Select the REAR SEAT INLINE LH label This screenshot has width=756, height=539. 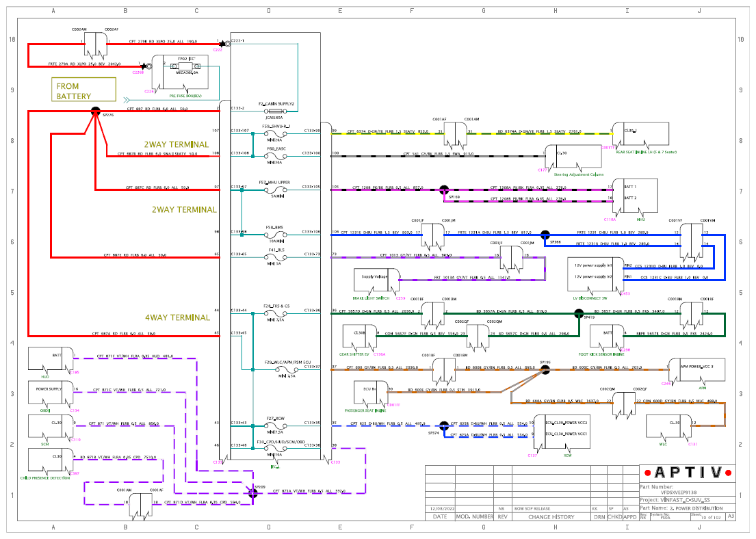(647, 153)
